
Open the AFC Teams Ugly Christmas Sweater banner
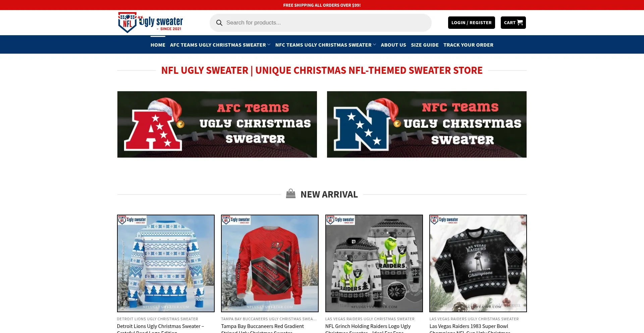click(x=217, y=124)
